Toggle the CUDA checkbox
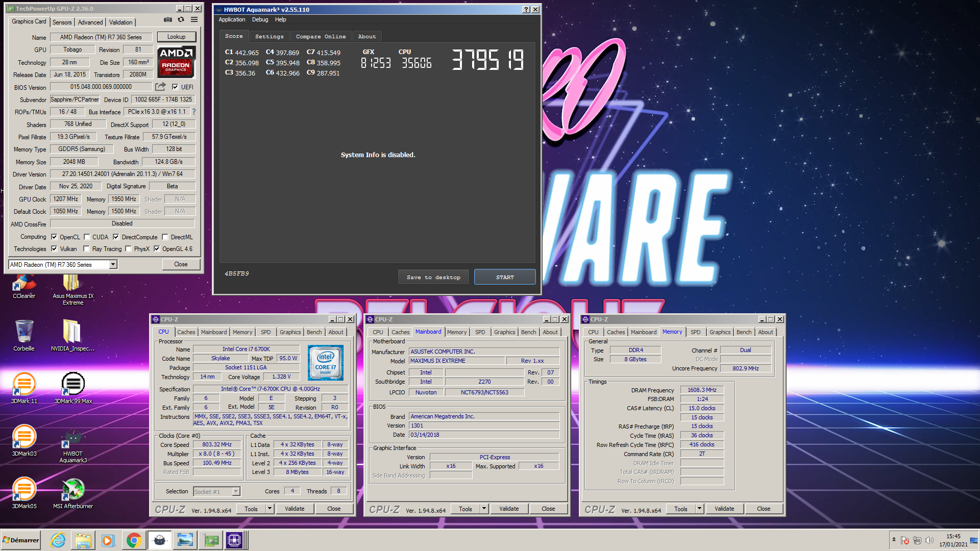The height and width of the screenshot is (551, 980). tap(87, 237)
